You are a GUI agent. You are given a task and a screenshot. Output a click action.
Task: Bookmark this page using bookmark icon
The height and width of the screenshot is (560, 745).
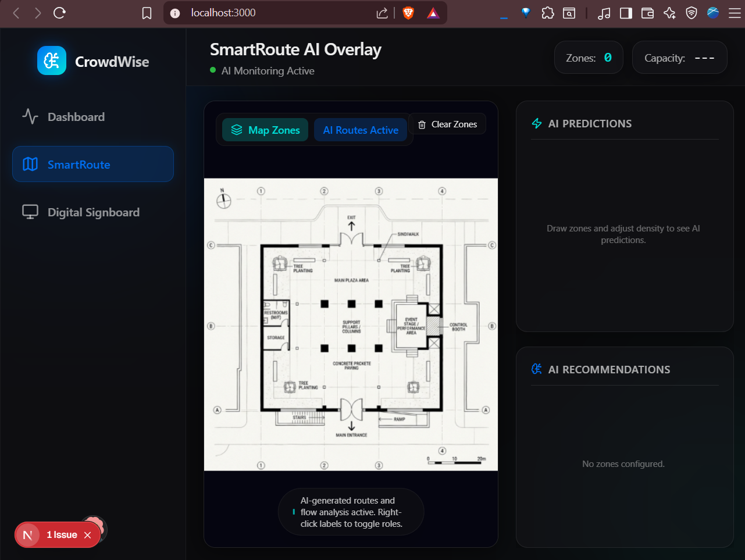pyautogui.click(x=147, y=13)
